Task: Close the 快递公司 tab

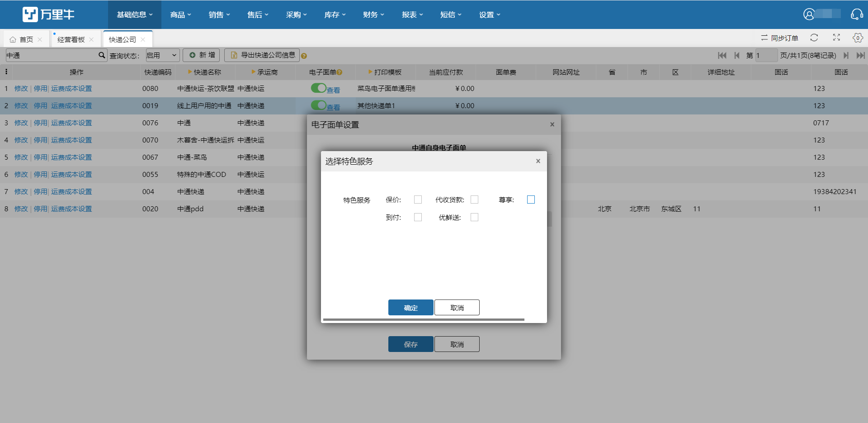Action: (143, 39)
